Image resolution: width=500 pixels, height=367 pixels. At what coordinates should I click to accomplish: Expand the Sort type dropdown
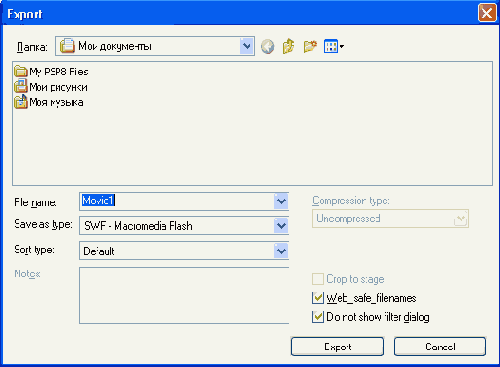coord(281,251)
